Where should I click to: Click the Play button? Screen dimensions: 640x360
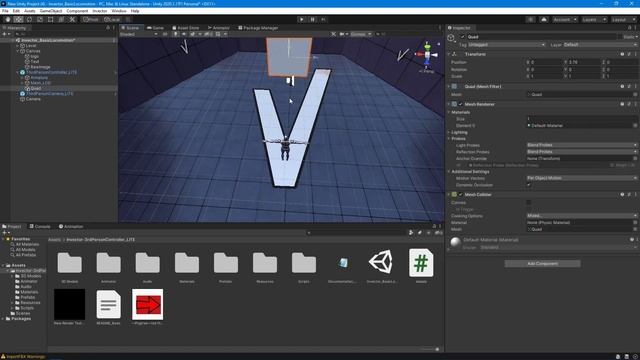(x=302, y=19)
